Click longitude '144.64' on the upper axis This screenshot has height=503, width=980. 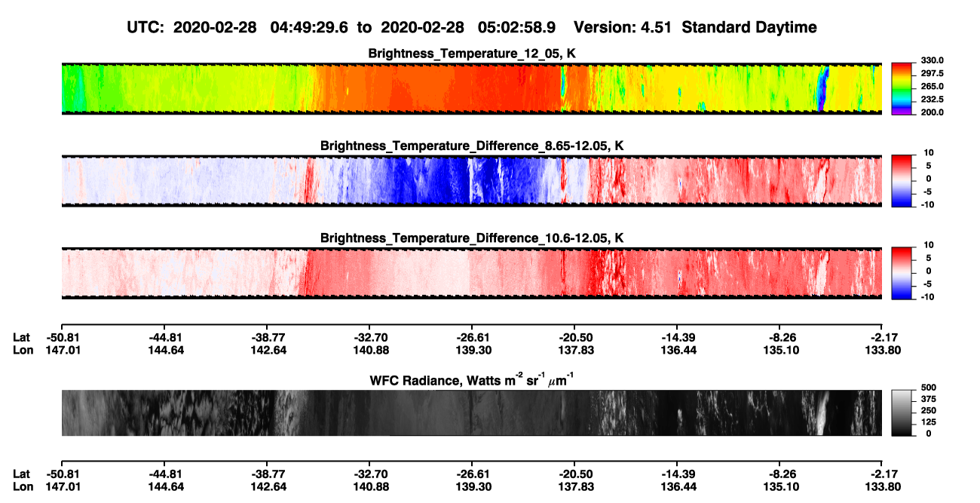(x=166, y=350)
